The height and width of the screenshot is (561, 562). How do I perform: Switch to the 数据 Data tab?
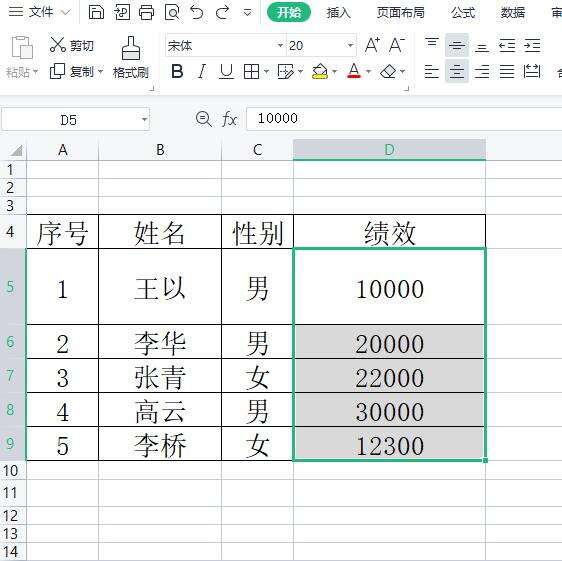tap(513, 13)
